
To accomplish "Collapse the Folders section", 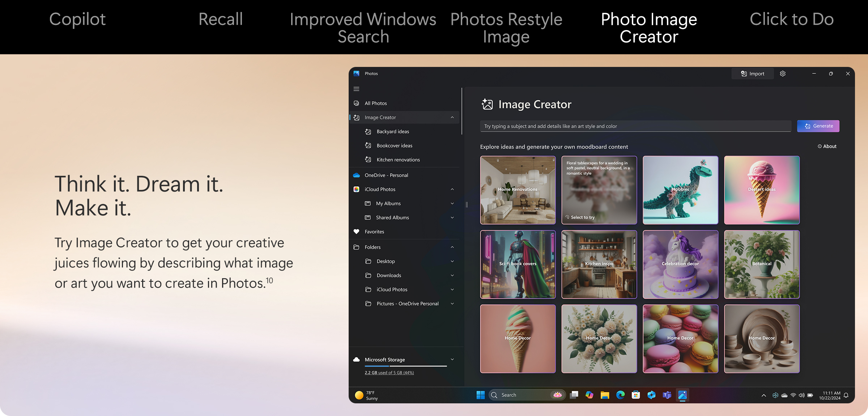I will [x=452, y=247].
